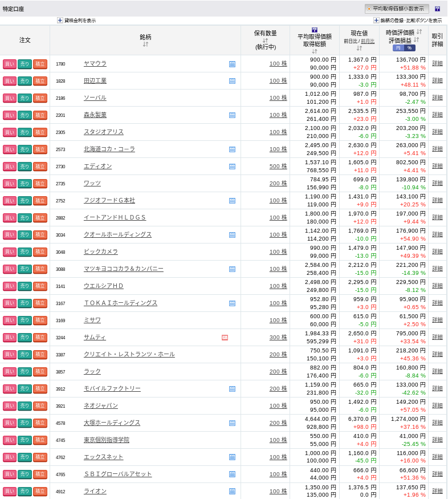
Task: Switch 現在値 comparison to 前月比
Action: [x=368, y=41]
